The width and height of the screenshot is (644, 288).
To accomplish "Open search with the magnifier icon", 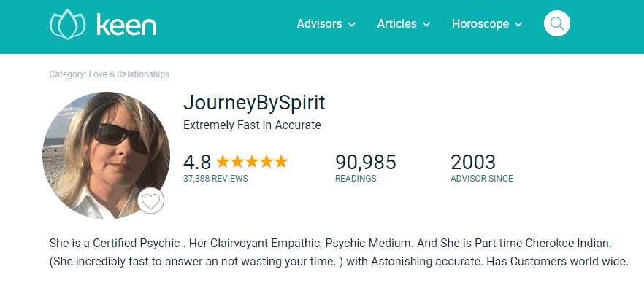I will 557,23.
